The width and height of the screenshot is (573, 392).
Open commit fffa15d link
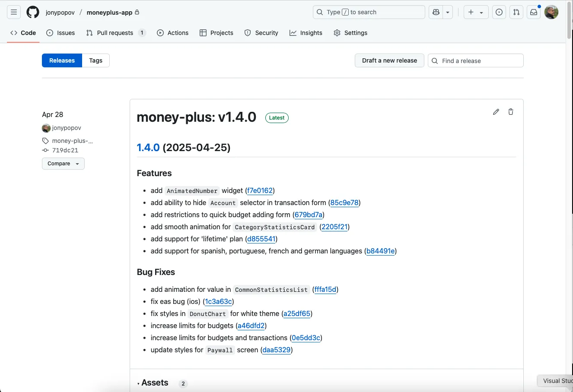pos(325,289)
